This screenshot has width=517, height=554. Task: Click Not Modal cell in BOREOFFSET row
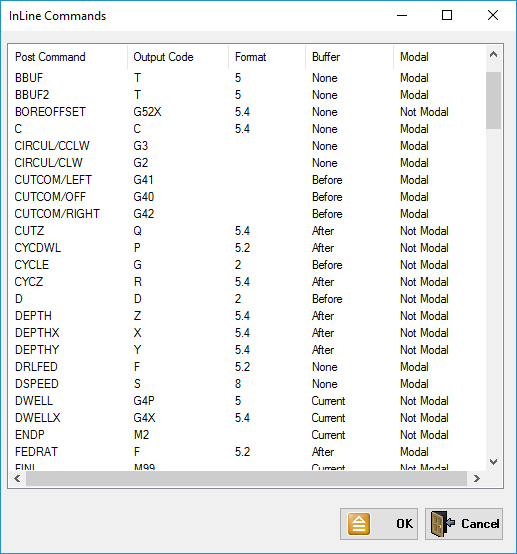coord(424,112)
